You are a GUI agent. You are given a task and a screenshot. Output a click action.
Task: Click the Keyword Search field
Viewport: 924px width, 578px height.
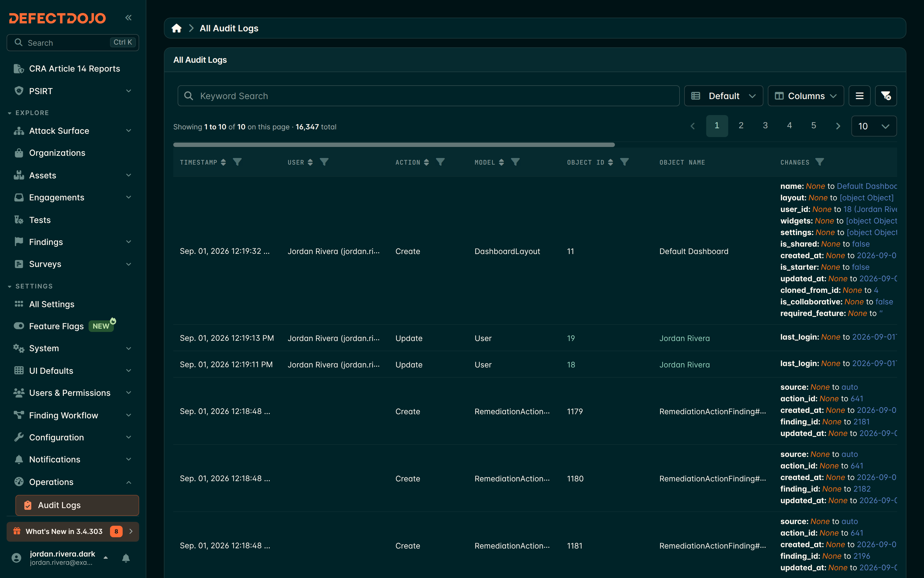pos(428,96)
